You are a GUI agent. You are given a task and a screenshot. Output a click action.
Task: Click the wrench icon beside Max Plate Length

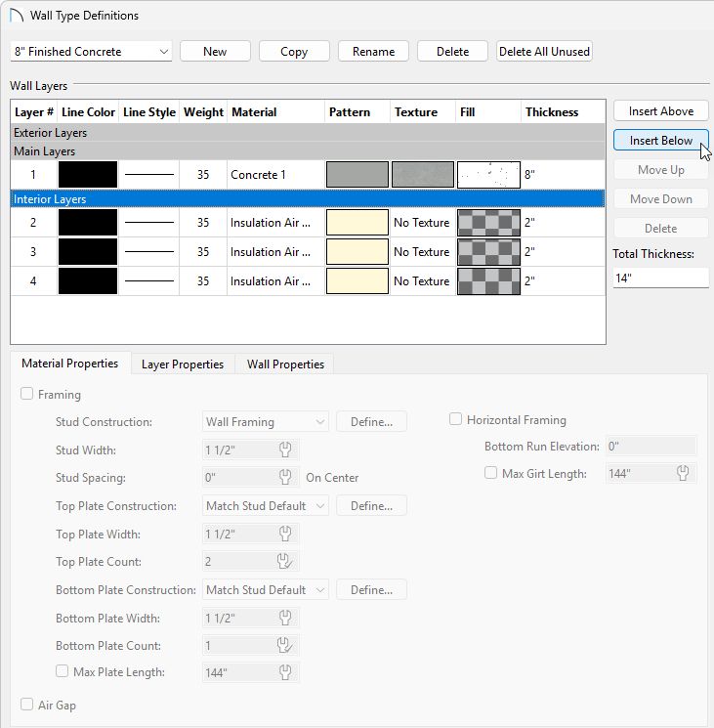[x=285, y=672]
